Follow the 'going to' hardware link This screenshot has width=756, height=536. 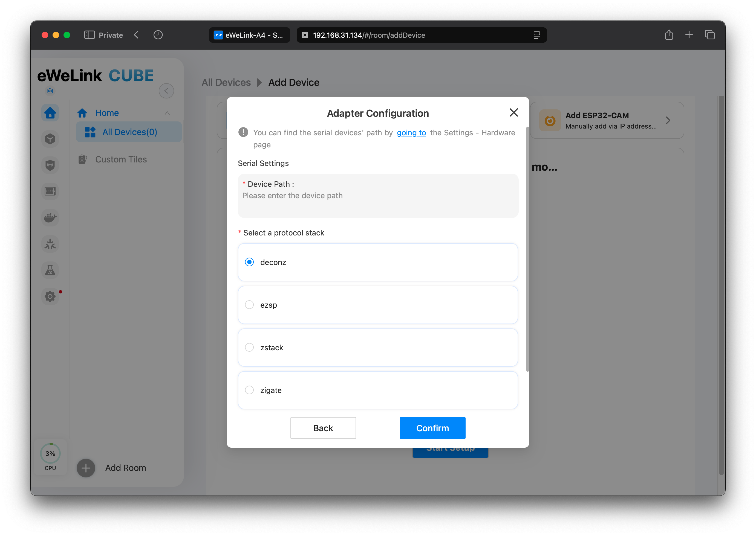click(411, 133)
